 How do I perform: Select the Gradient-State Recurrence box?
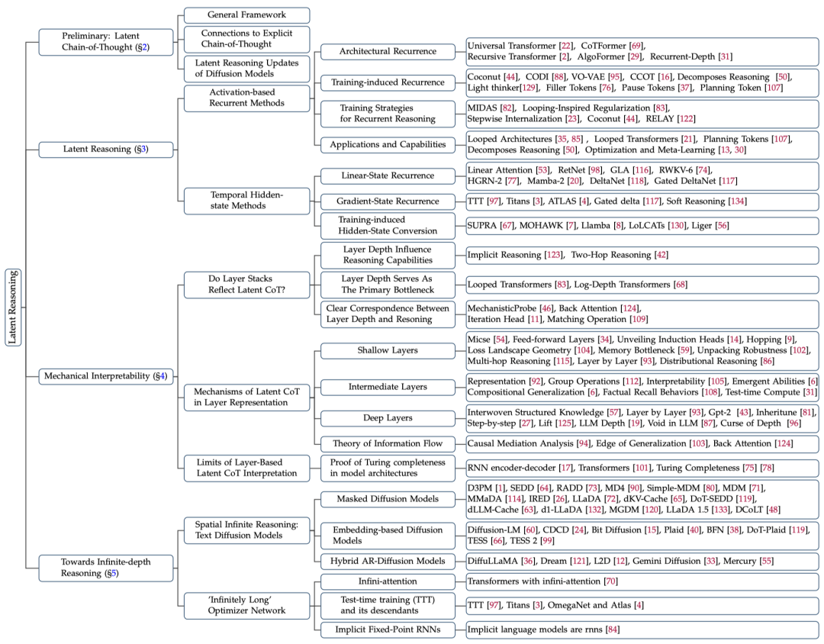coord(388,201)
